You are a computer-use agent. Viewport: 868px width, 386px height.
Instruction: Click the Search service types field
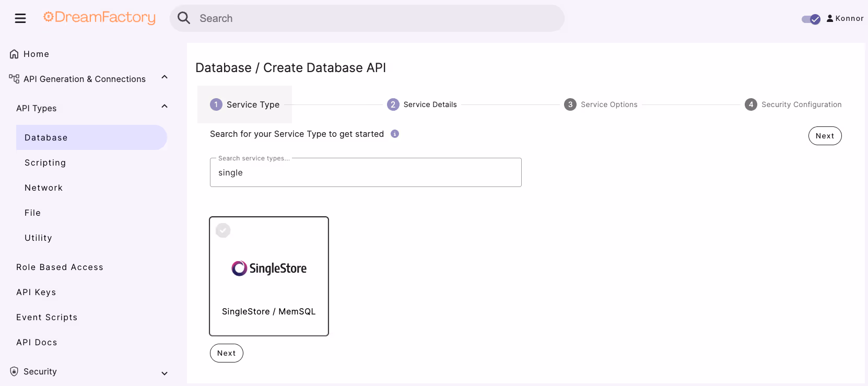366,172
